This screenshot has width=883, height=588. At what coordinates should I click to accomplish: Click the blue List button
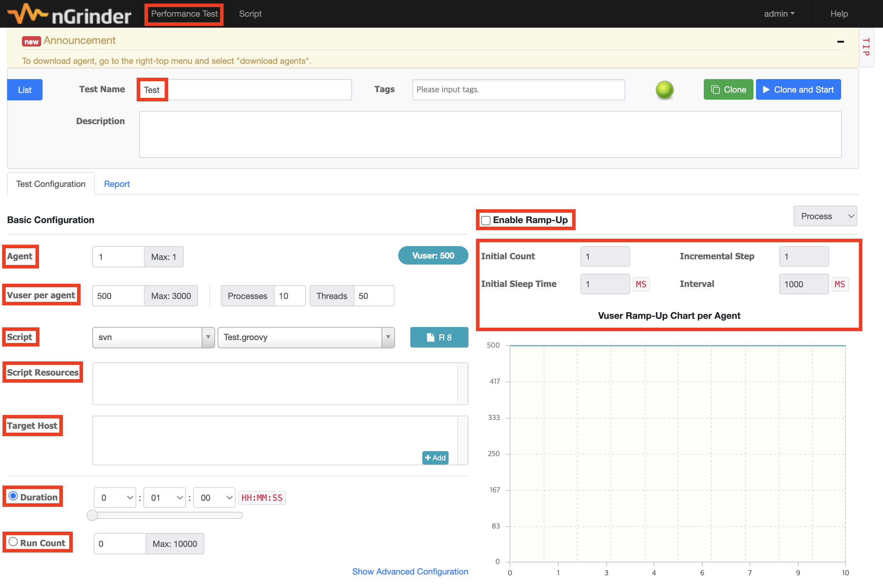25,90
